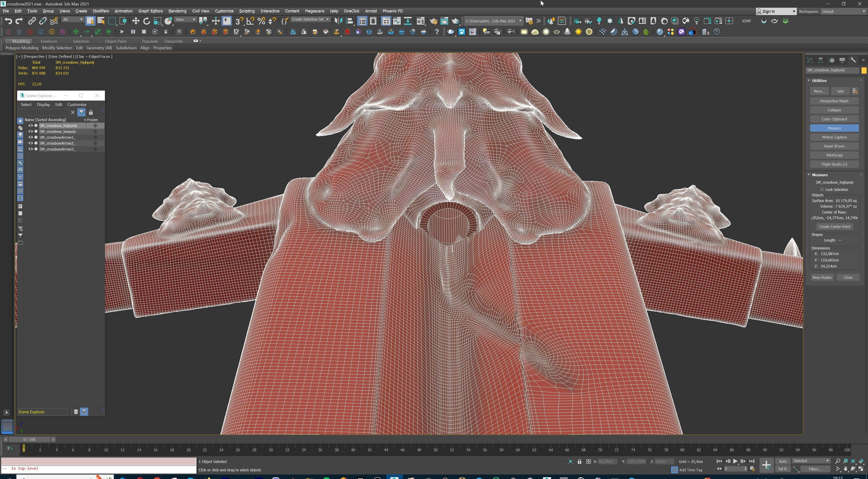Open the Scripting menu
868x479 pixels.
click(247, 11)
